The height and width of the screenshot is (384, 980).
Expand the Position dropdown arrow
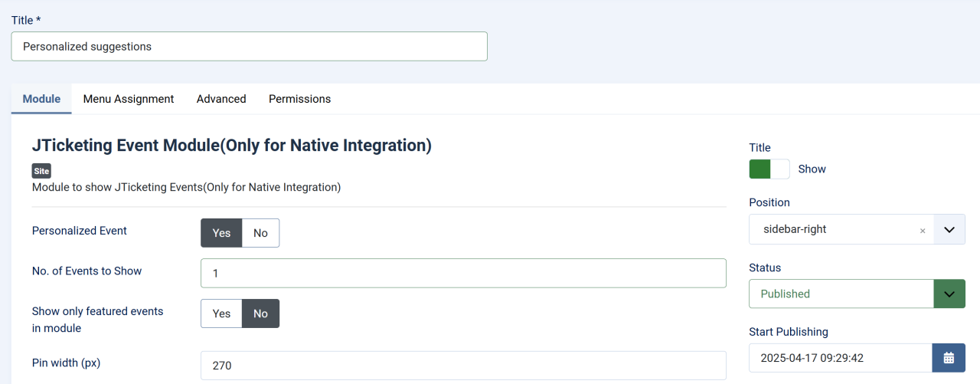(x=949, y=229)
